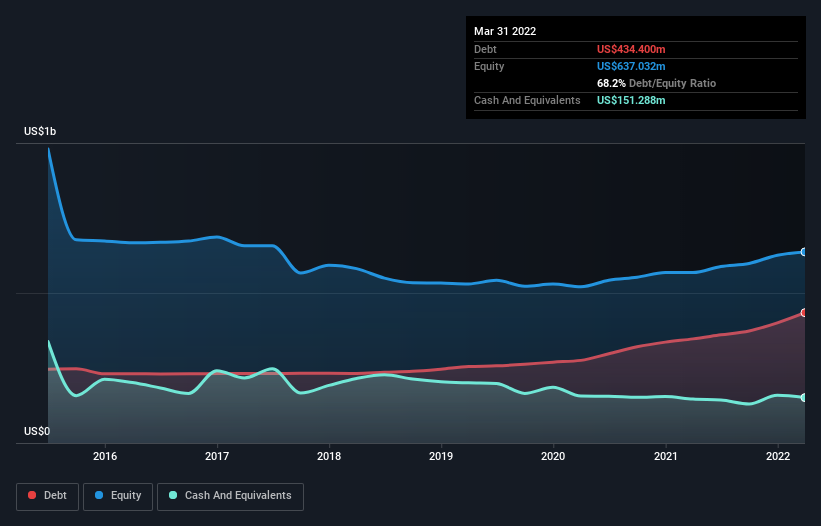
Task: Select the 2020 x-axis label
Action: 553,456
